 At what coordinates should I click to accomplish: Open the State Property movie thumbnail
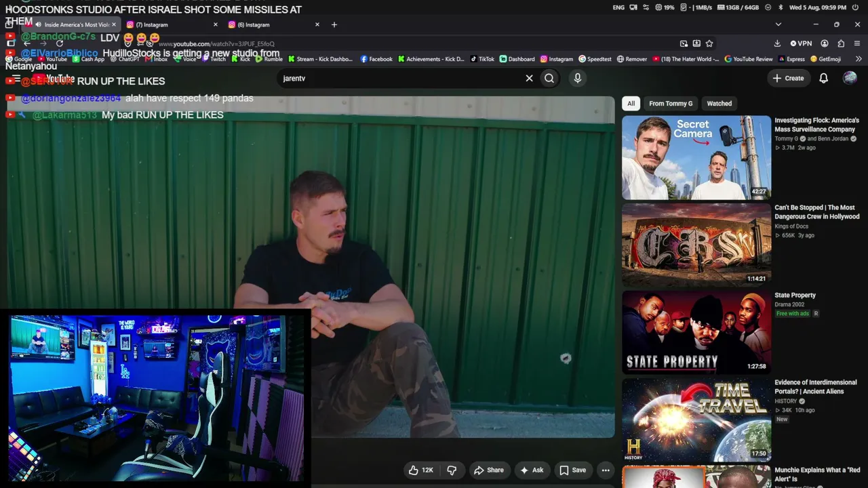coord(696,333)
